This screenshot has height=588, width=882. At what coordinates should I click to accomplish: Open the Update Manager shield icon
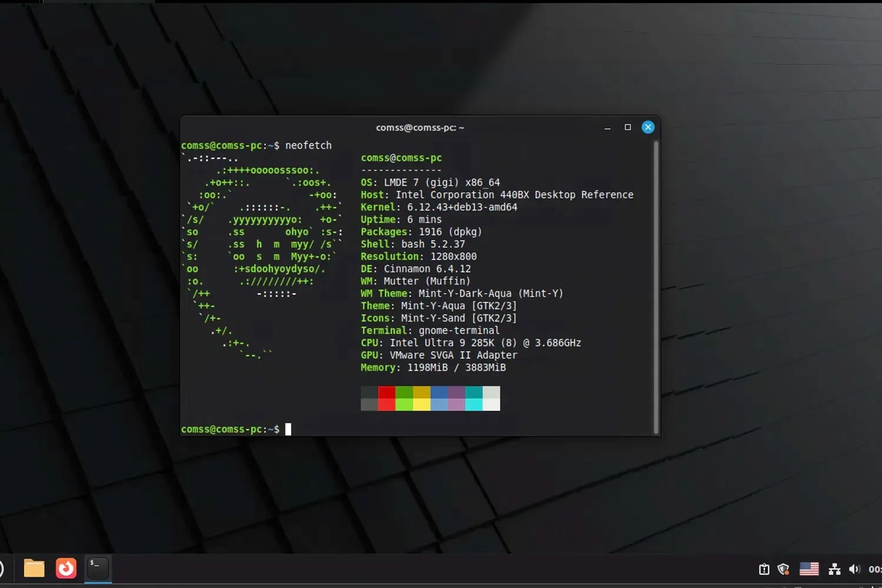(783, 569)
